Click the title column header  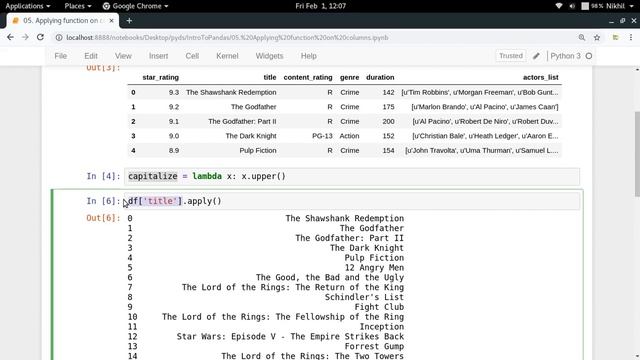[x=269, y=77]
